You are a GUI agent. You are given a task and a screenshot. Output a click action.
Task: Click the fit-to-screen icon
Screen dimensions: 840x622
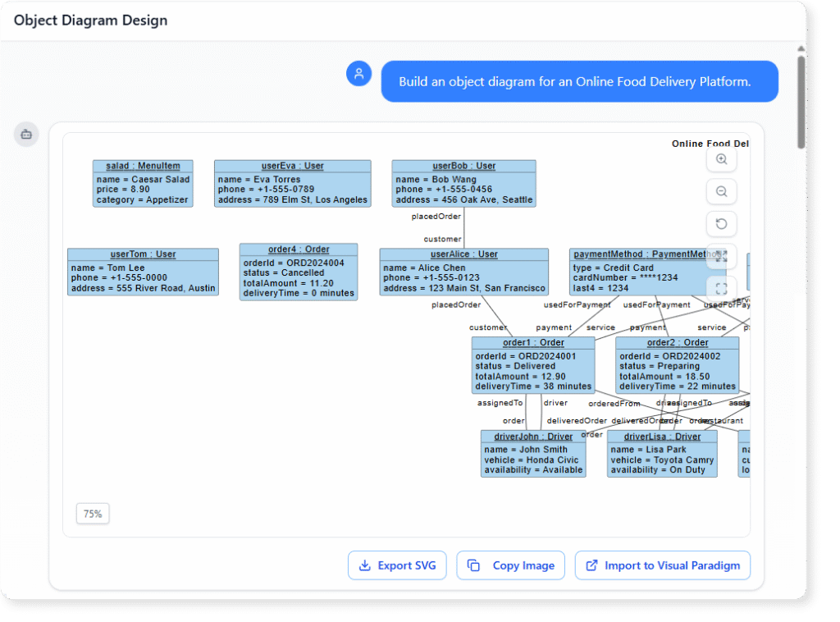[721, 288]
